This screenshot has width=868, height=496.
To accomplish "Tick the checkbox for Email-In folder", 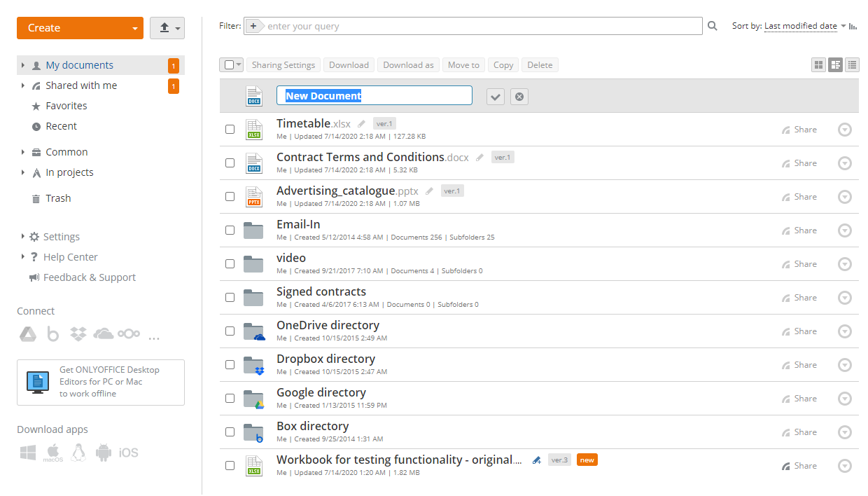I will [x=230, y=230].
